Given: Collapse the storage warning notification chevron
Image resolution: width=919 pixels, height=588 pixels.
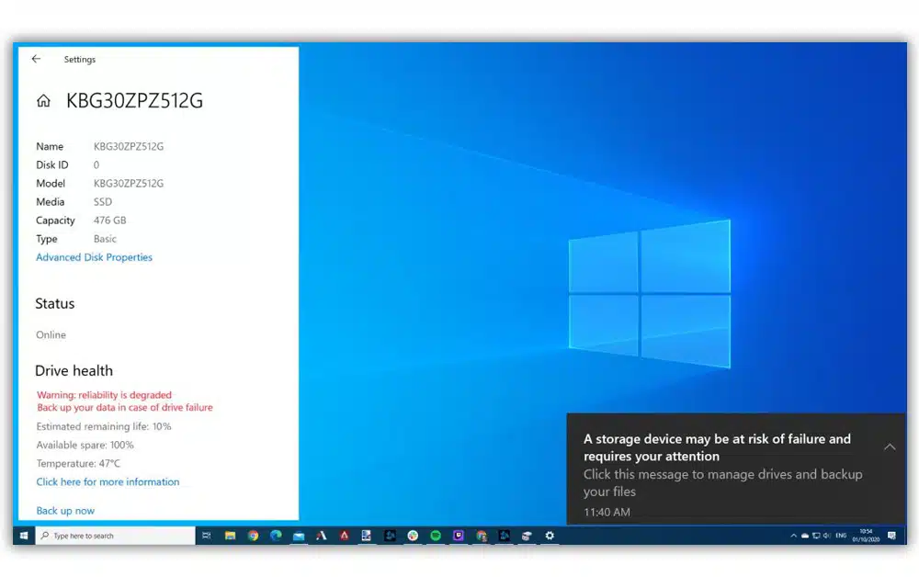Looking at the screenshot, I should (x=889, y=447).
